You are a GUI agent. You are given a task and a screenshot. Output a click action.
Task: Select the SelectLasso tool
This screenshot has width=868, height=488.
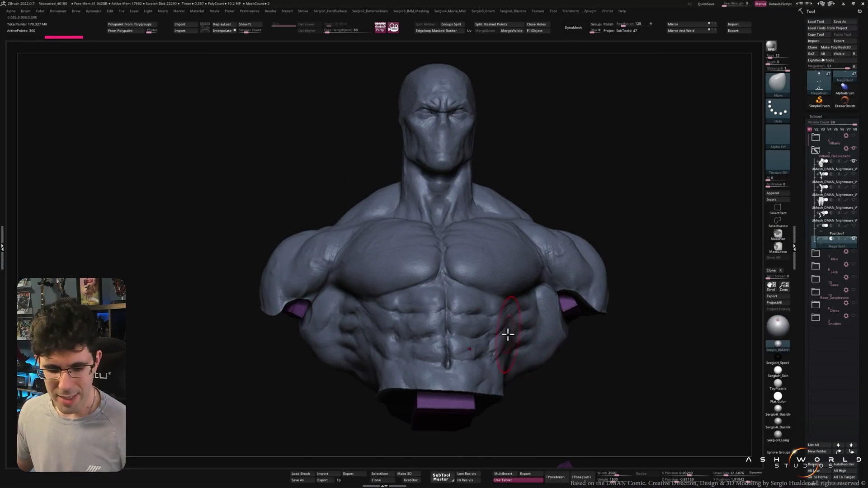coord(778,221)
